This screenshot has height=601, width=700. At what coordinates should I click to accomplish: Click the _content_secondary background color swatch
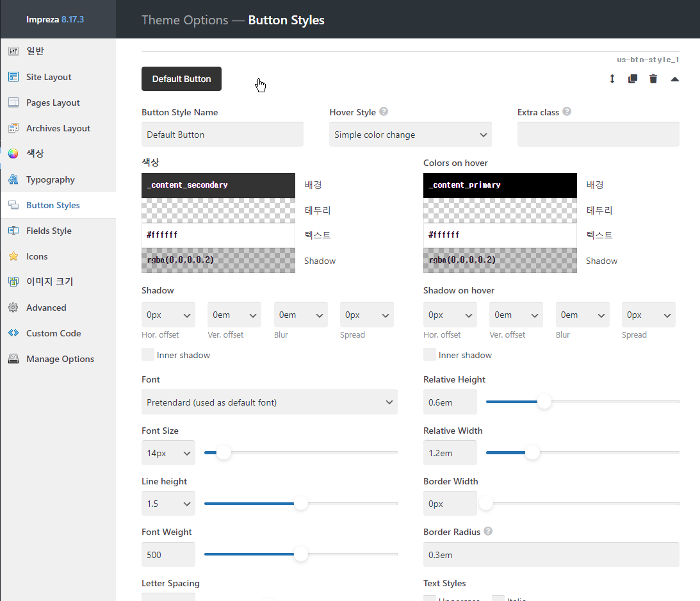pyautogui.click(x=218, y=185)
